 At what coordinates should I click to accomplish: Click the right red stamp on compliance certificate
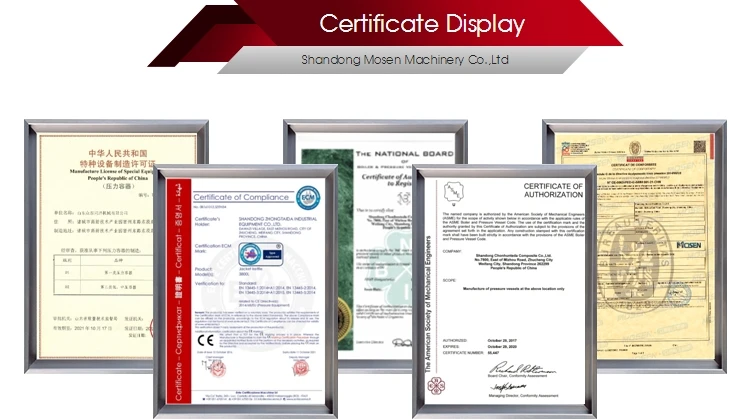300,368
